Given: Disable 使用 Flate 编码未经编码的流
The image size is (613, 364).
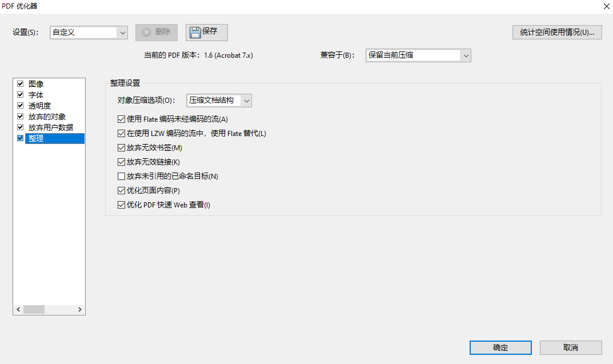Looking at the screenshot, I should point(122,118).
